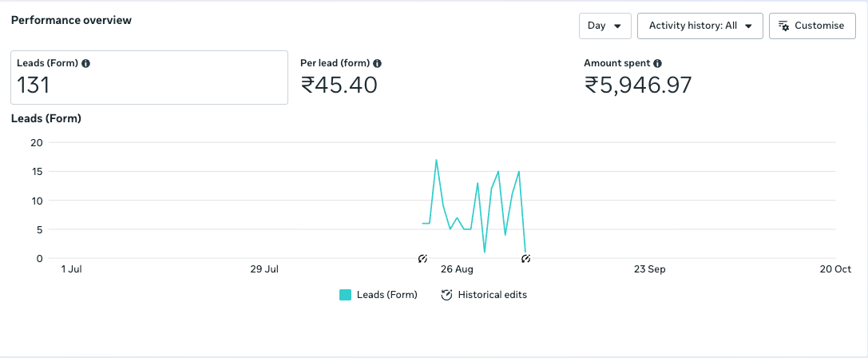Select the Amount spent ₹5,946.97 value
Image resolution: width=868 pixels, height=358 pixels.
pos(638,85)
